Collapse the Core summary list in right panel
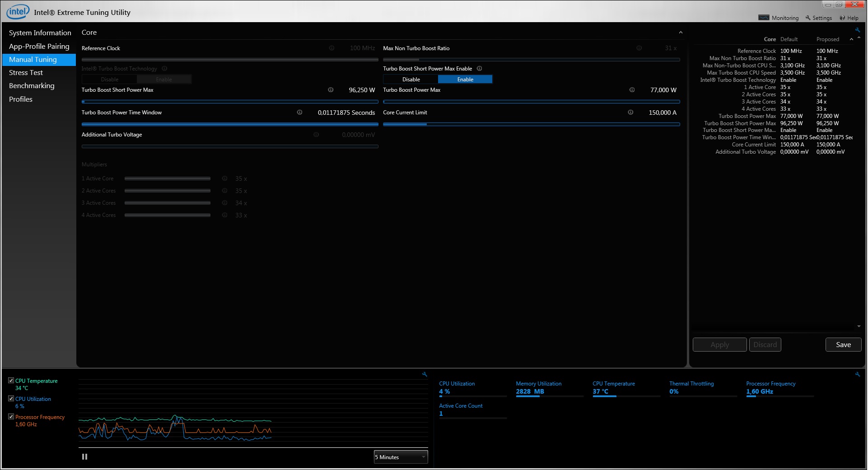Screen dimensions: 868x470 pyautogui.click(x=851, y=39)
